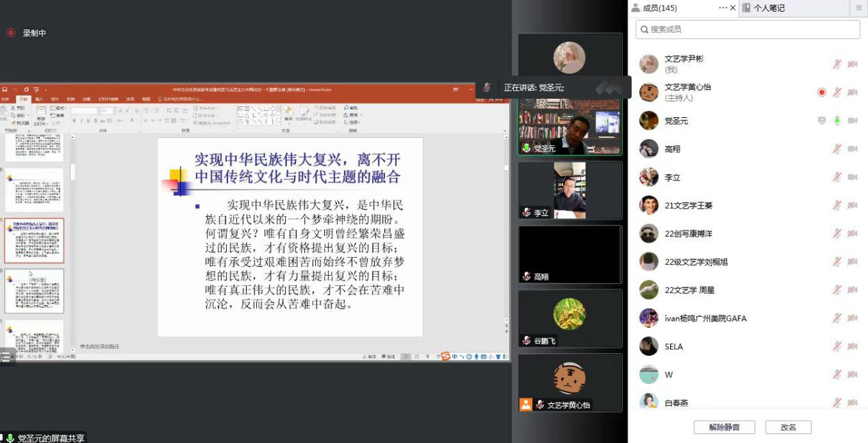Image resolution: width=868 pixels, height=443 pixels.
Task: Click the muted mic icon for SELA
Action: (836, 346)
